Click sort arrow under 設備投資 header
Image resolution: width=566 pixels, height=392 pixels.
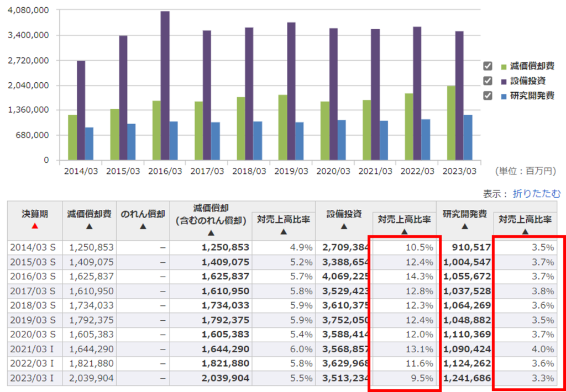coord(344,226)
